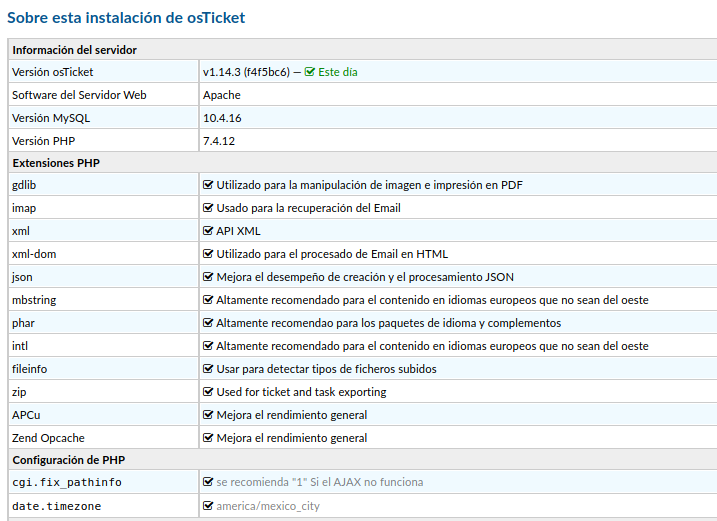Click the intl extension check mark
The height and width of the screenshot is (521, 717).
pyautogui.click(x=208, y=346)
